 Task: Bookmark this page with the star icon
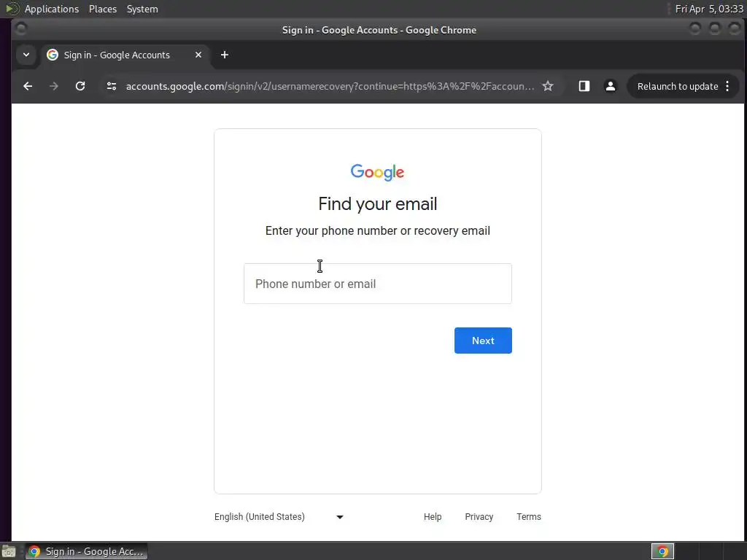pos(548,86)
